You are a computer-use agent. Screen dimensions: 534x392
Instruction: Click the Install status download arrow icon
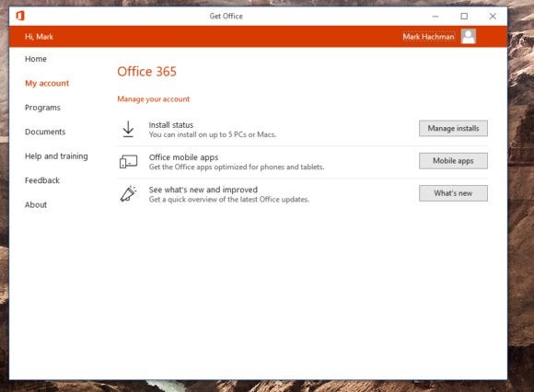pos(128,129)
